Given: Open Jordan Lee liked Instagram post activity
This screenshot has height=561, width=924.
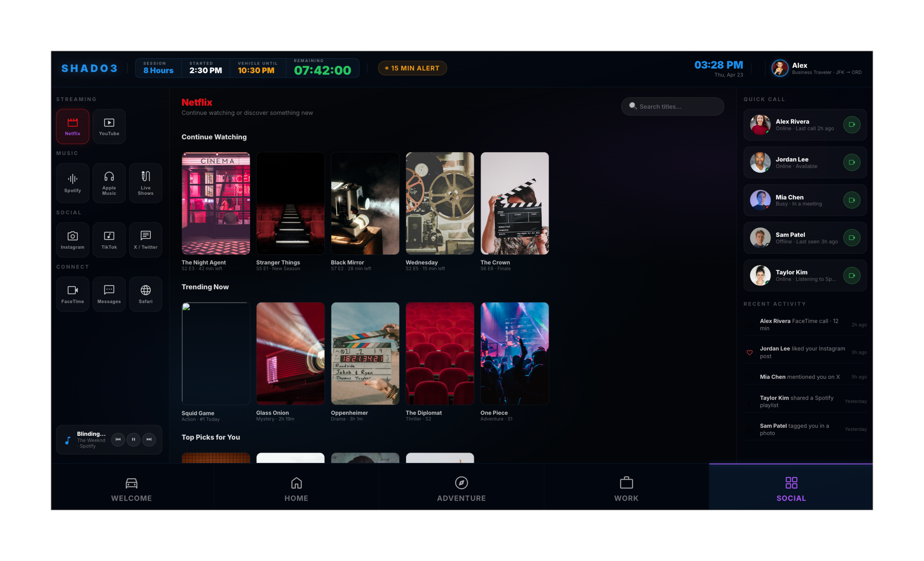Looking at the screenshot, I should [805, 352].
